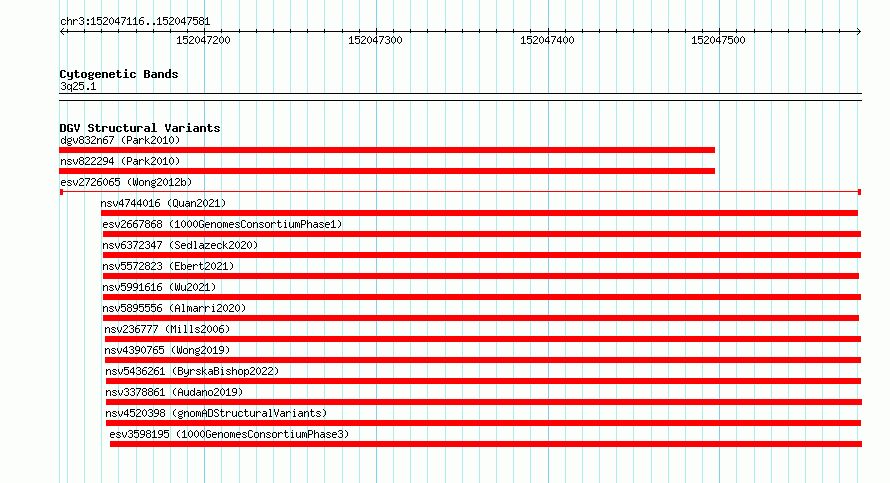Select the nsv822294 (Park2010) variant label
Viewport: 890px width, 483px height.
click(x=120, y=161)
